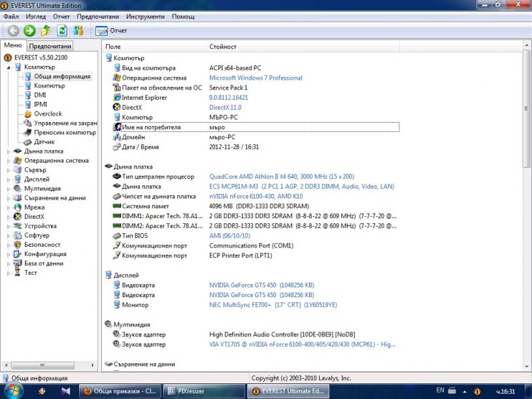Open the Microsoft Windows 7 Professional link
Screen dimensions: 532x399
[x=256, y=78]
